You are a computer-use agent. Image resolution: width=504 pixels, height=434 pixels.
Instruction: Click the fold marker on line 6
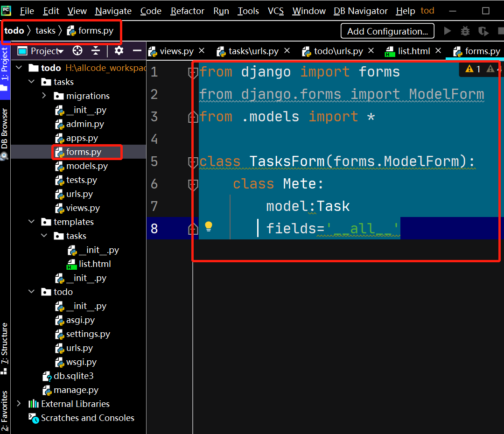193,184
